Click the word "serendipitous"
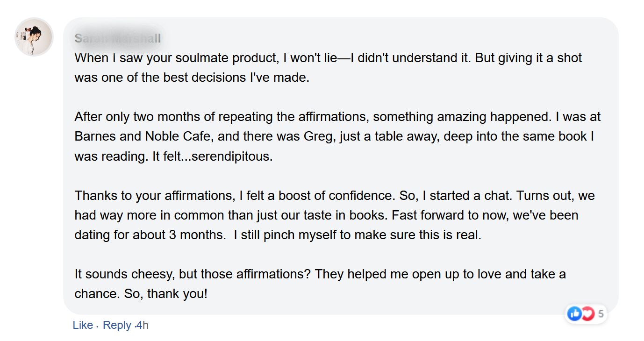The image size is (644, 341). 231,156
